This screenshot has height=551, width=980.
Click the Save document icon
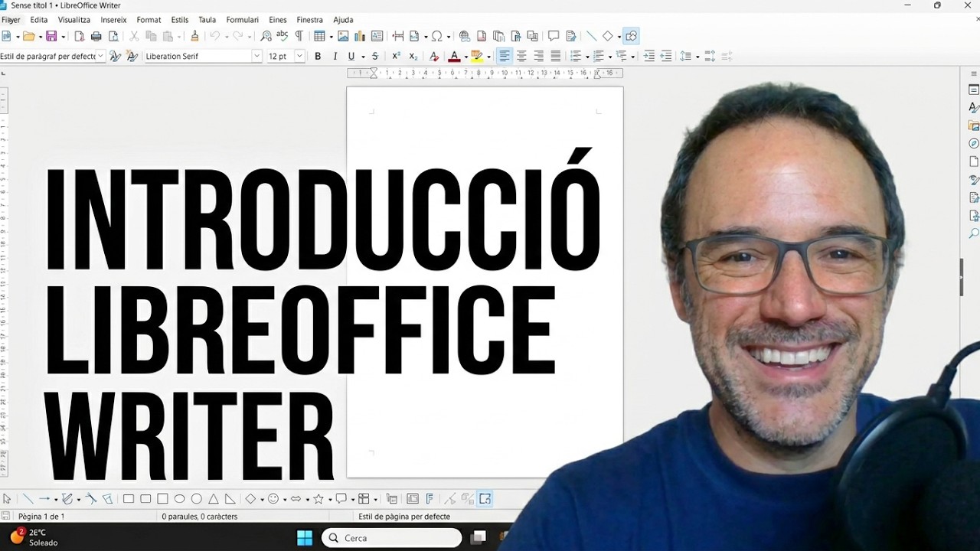coord(51,36)
